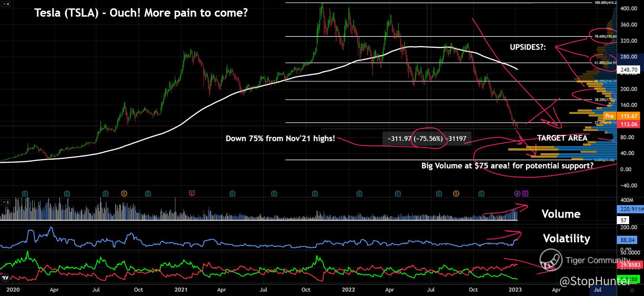Viewport: 644px width, 296px height.
Task: Select the 100.00% Fibonacci level label
Action: 606,2
